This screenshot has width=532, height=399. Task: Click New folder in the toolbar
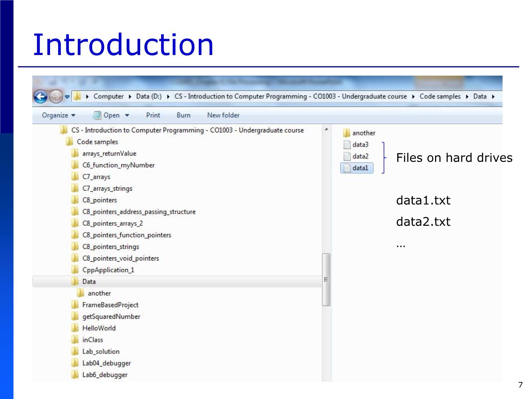(x=223, y=115)
